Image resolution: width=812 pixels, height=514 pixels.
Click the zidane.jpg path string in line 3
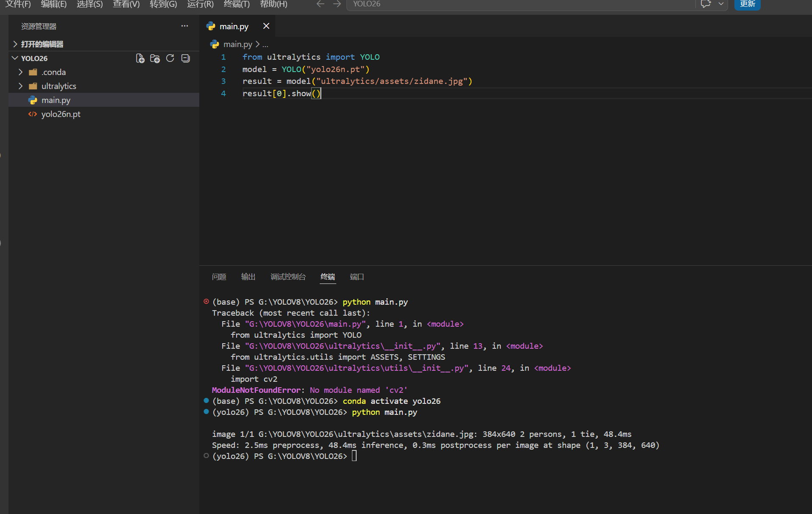(x=392, y=81)
